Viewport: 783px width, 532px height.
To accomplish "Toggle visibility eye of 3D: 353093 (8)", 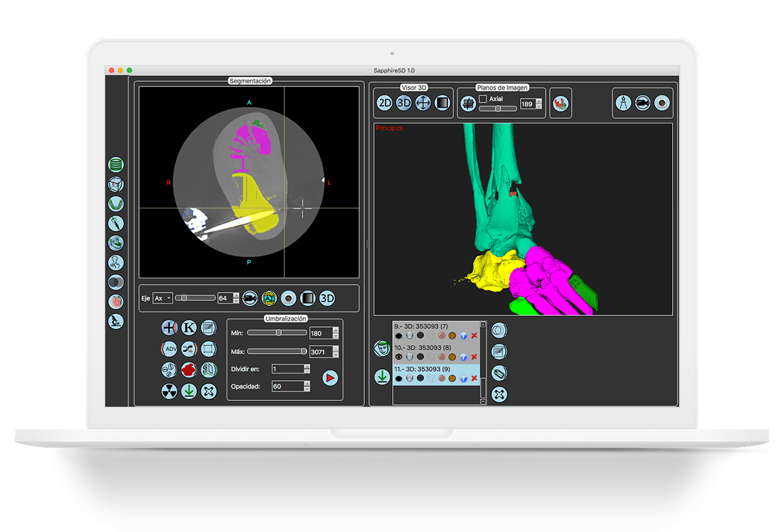I will [399, 357].
